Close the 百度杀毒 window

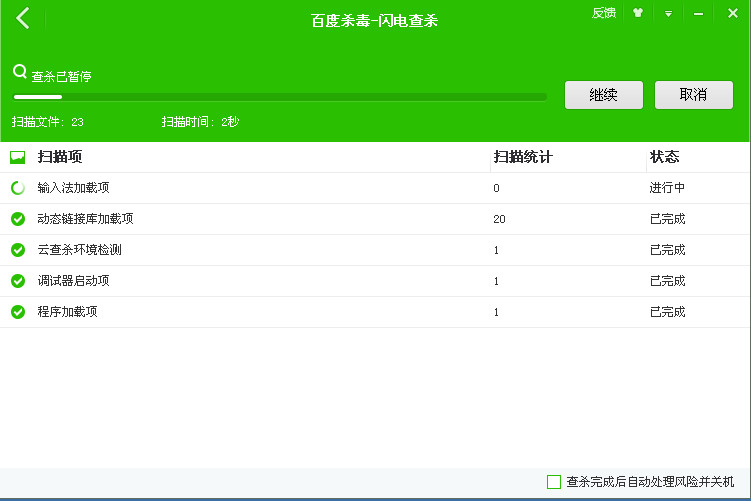[733, 13]
